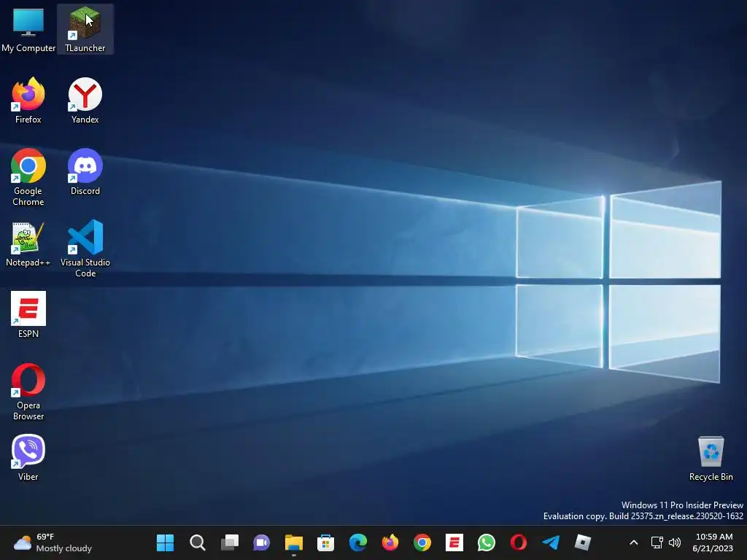Open File Explorer from the taskbar
Screen dimensions: 747x560
(293, 542)
